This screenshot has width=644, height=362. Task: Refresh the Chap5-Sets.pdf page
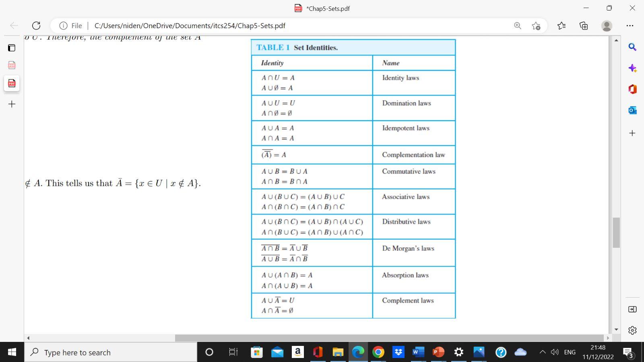36,25
